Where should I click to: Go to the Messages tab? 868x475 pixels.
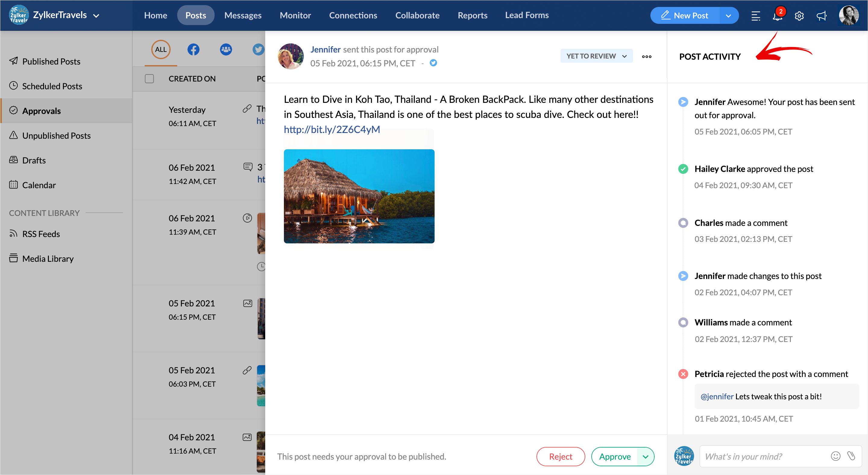tap(243, 15)
